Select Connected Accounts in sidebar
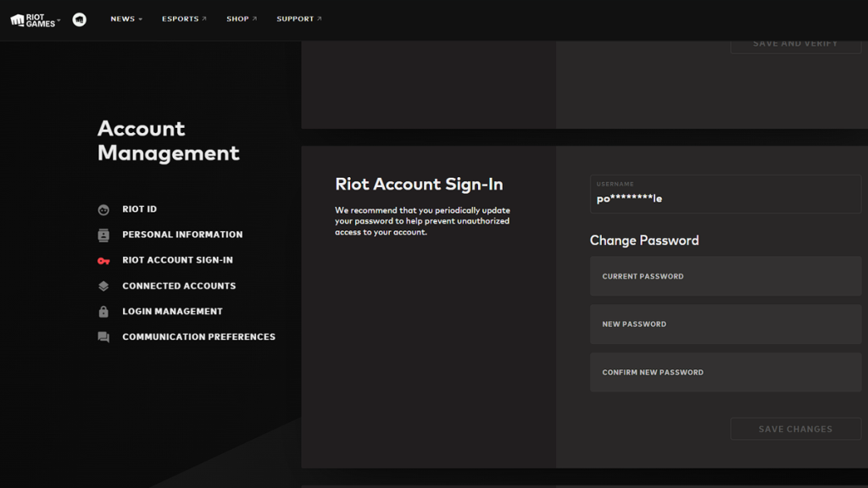 tap(179, 286)
